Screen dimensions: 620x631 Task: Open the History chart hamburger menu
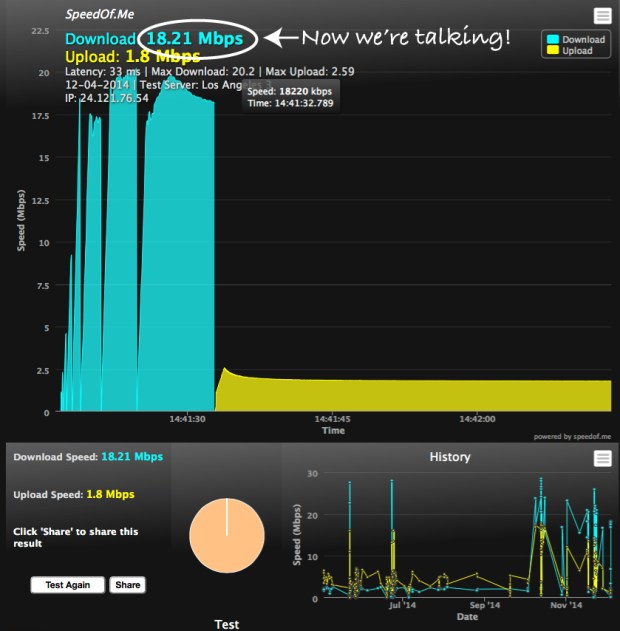pyautogui.click(x=601, y=458)
